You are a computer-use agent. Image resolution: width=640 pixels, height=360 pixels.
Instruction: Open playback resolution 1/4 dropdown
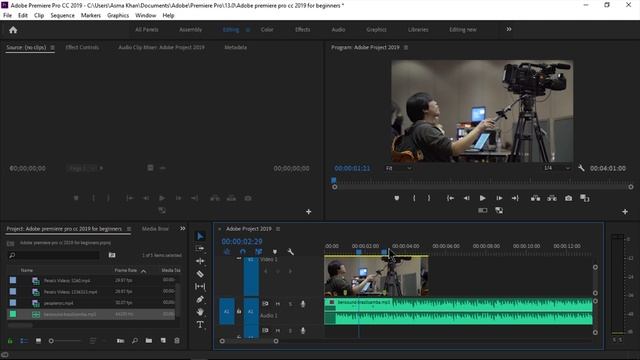pos(557,168)
